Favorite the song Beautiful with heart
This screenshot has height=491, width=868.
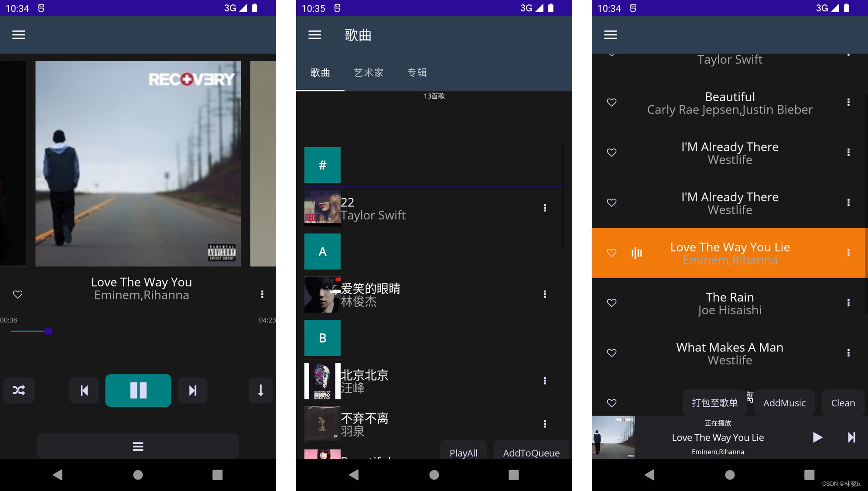(x=612, y=102)
